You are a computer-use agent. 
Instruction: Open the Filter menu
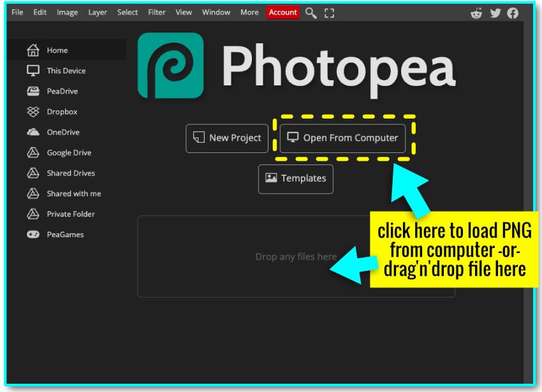pos(157,13)
